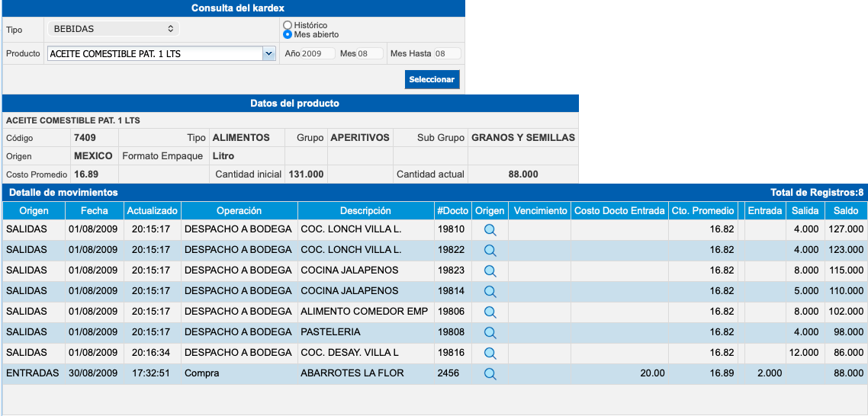Click the Seleccionar button
This screenshot has width=868, height=416.
point(432,79)
